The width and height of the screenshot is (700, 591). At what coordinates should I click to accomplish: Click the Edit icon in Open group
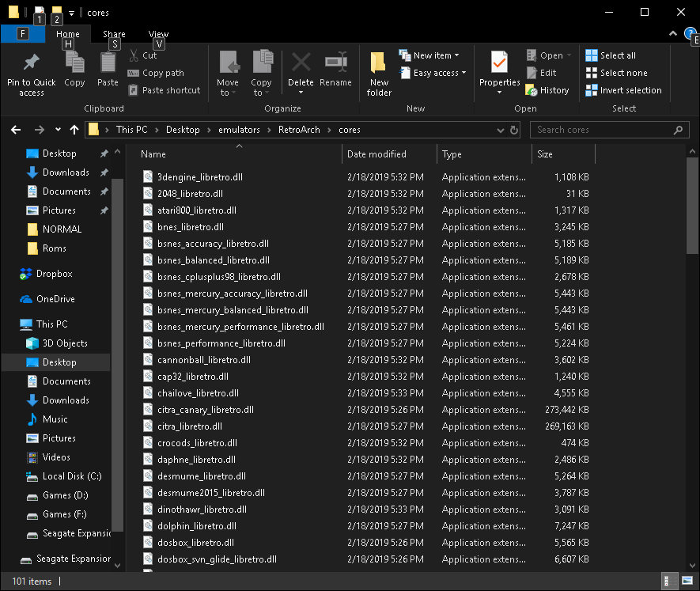(x=532, y=73)
